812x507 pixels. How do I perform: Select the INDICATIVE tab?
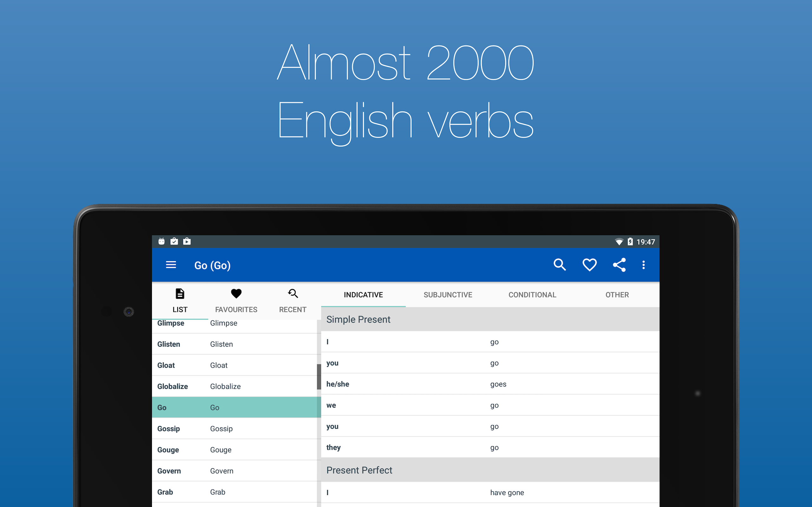(x=363, y=295)
